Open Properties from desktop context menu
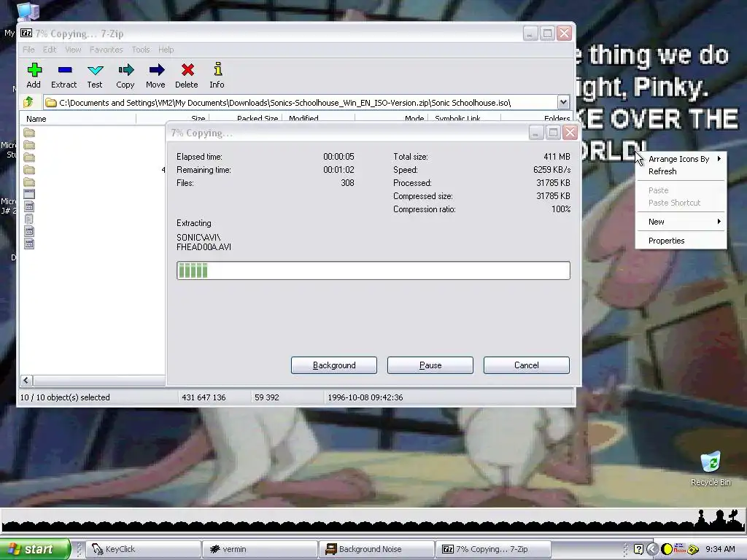The width and height of the screenshot is (747, 560). 681,241
